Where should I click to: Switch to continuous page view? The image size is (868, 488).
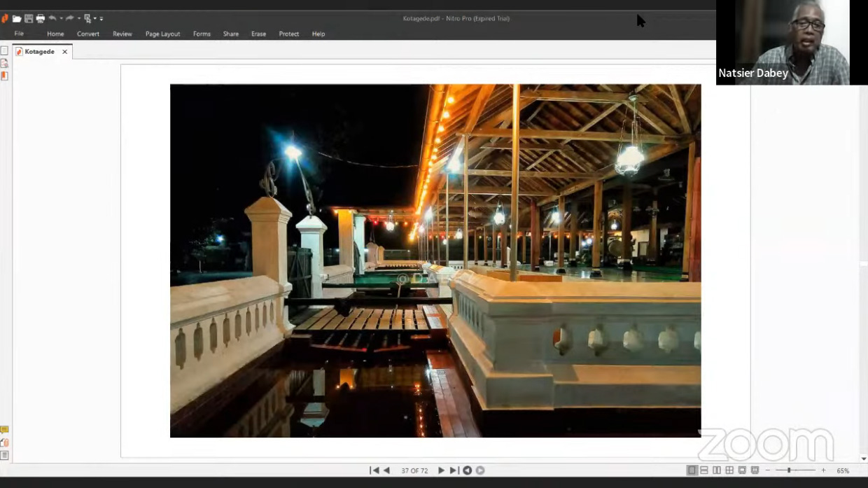point(704,470)
